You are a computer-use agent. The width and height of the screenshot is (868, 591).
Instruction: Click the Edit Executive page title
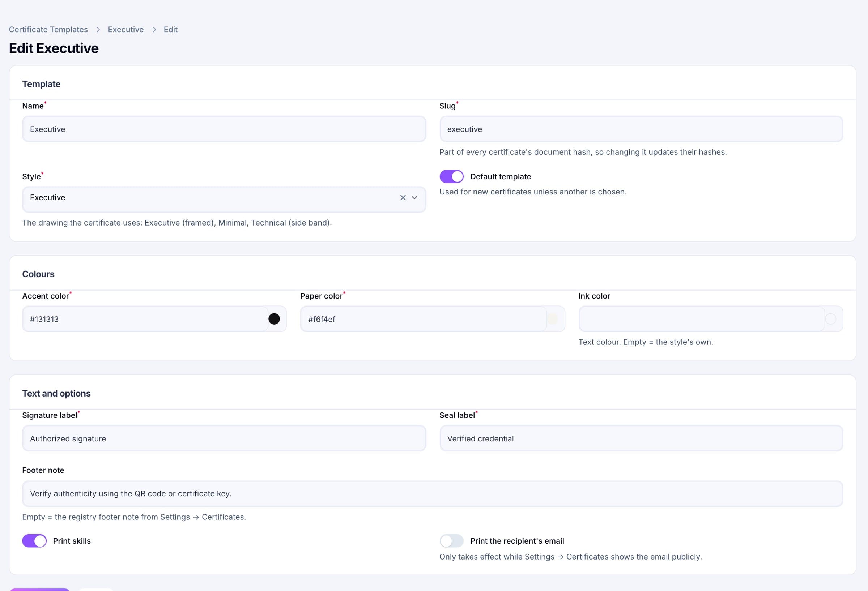click(x=54, y=48)
